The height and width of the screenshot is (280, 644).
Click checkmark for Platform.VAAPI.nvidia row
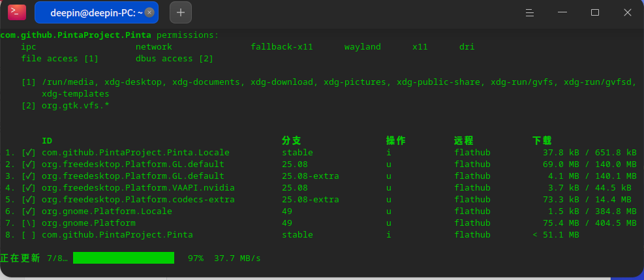pyautogui.click(x=29, y=188)
